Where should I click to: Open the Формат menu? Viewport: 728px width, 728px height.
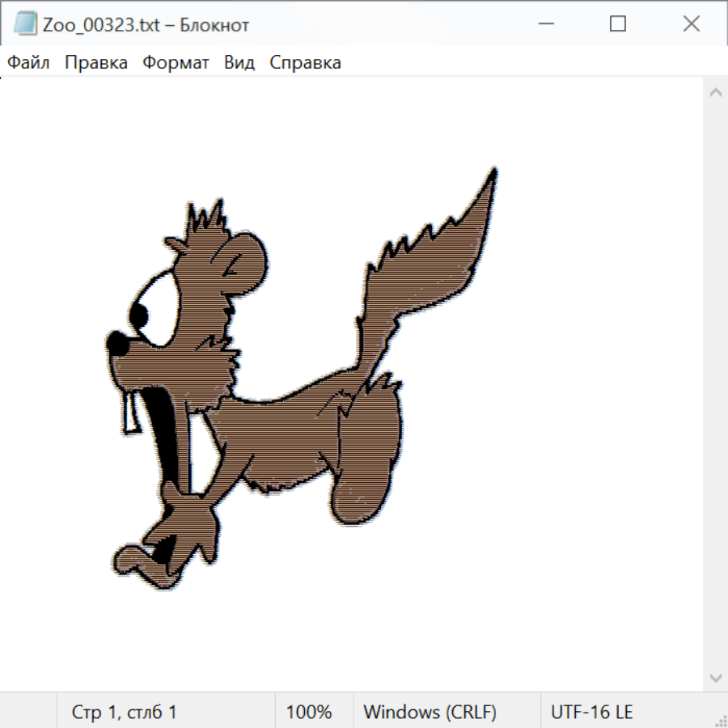click(x=176, y=63)
